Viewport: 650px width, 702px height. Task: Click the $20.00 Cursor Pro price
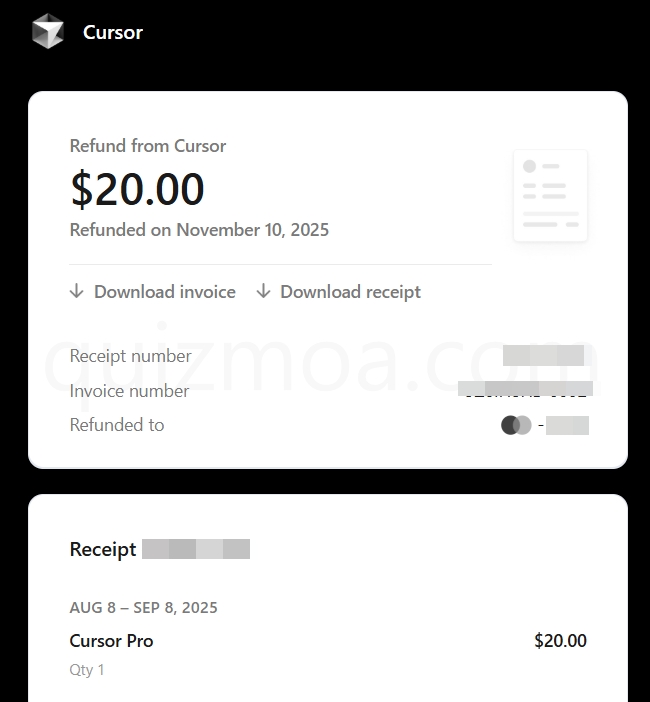560,641
